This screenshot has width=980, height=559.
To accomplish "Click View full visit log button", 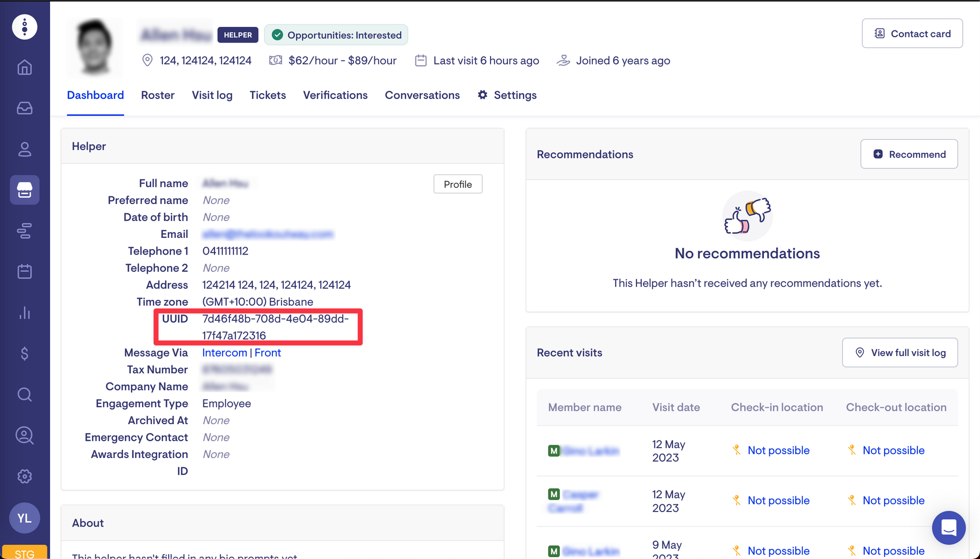I will tap(900, 353).
